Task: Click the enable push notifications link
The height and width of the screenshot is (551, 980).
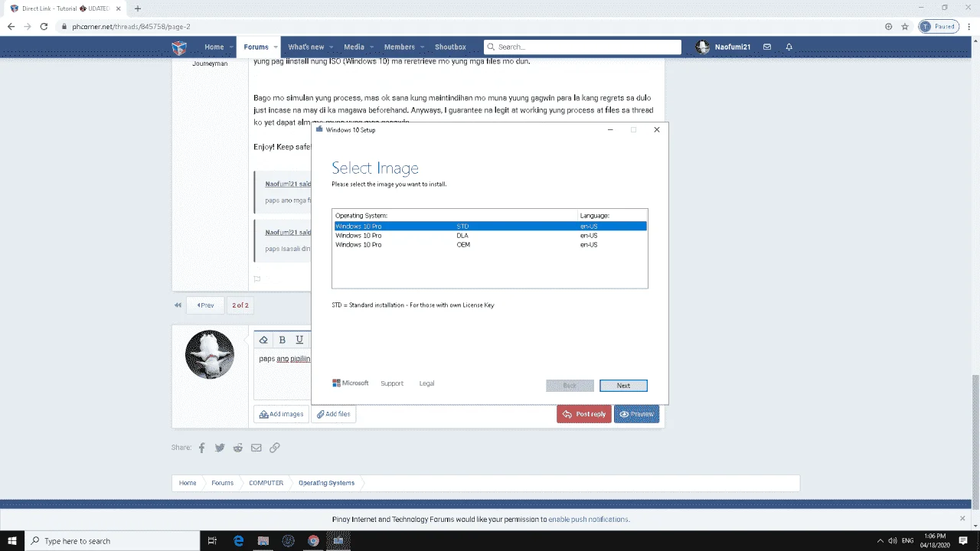Action: pyautogui.click(x=588, y=519)
